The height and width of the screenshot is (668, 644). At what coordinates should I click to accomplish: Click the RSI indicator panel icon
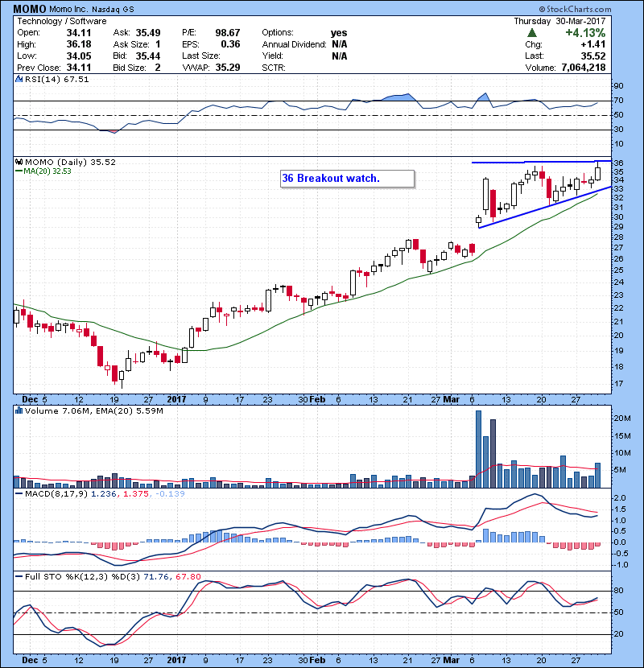tap(19, 79)
